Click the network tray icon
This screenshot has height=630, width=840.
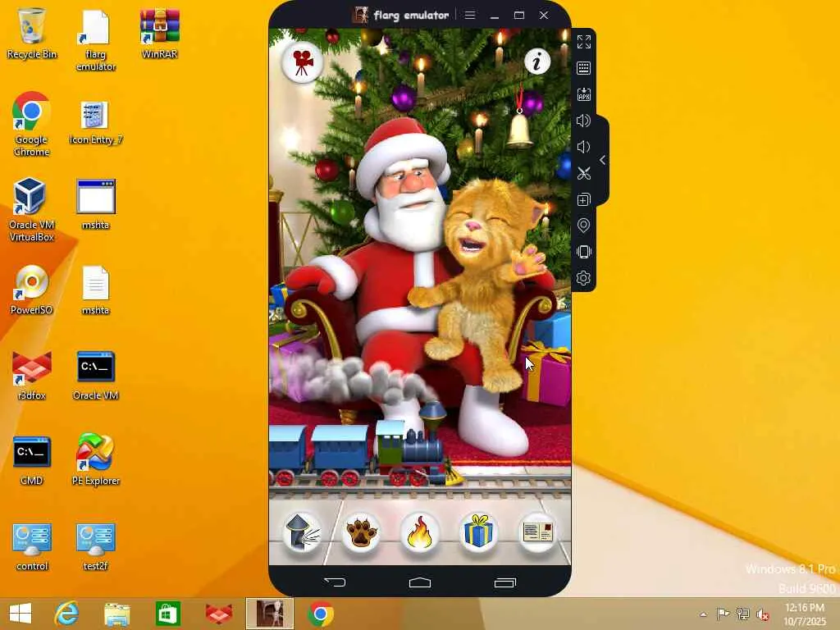pyautogui.click(x=743, y=614)
